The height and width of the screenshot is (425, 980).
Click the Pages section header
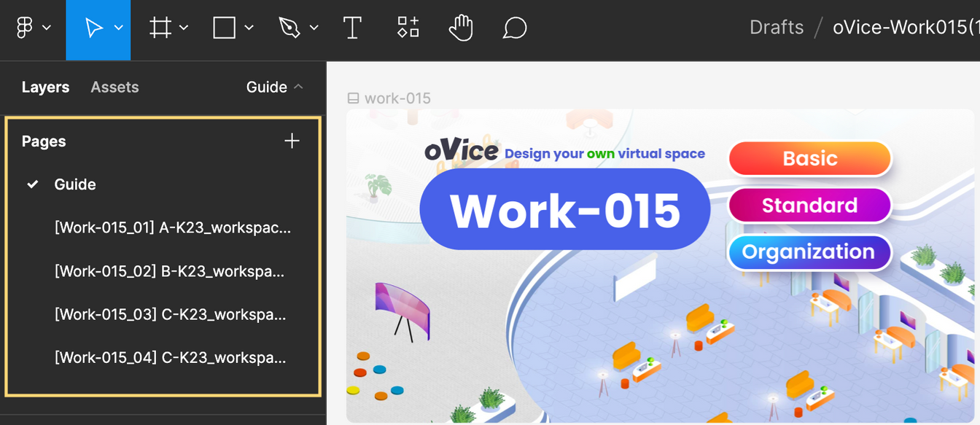(x=44, y=141)
